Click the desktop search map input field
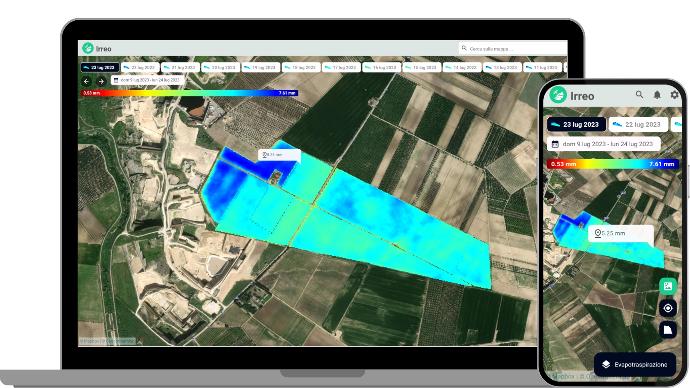Viewport: 690px width, 388px height. click(x=513, y=48)
